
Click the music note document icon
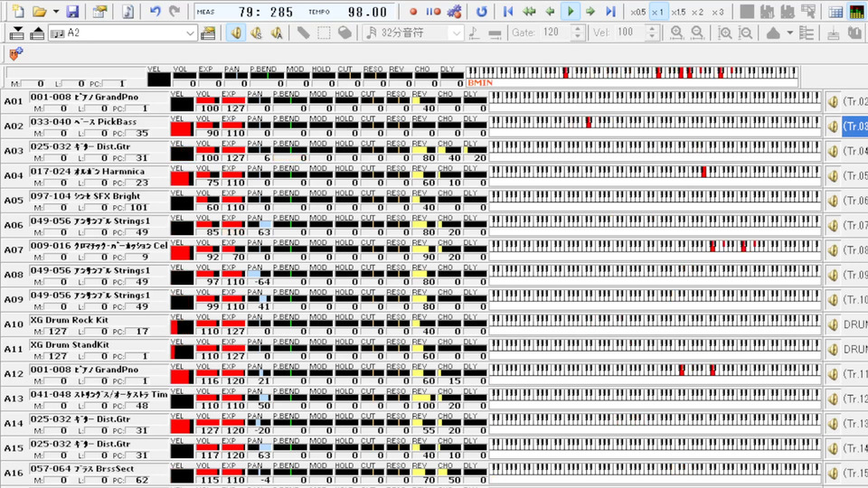(127, 11)
